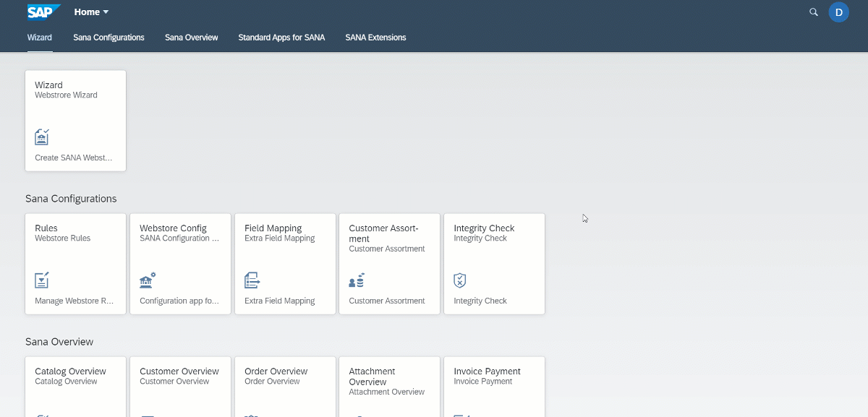Open the Order Overview tile

point(285,387)
